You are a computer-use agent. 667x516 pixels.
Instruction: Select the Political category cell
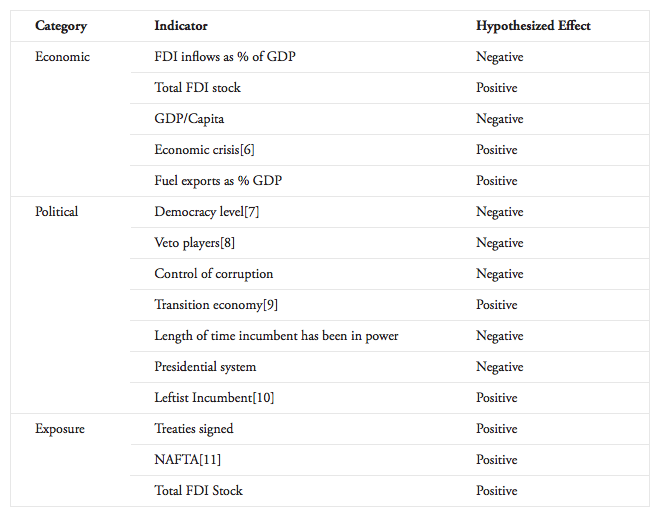click(x=56, y=212)
